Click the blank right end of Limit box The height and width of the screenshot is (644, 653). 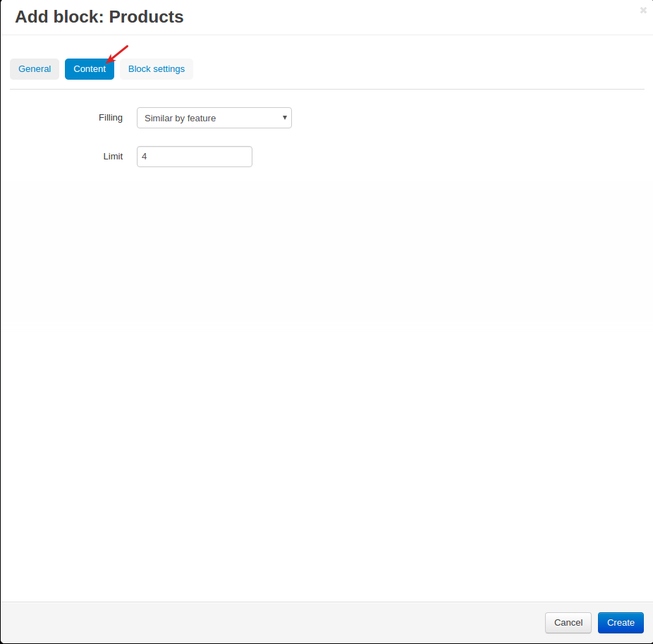point(233,157)
